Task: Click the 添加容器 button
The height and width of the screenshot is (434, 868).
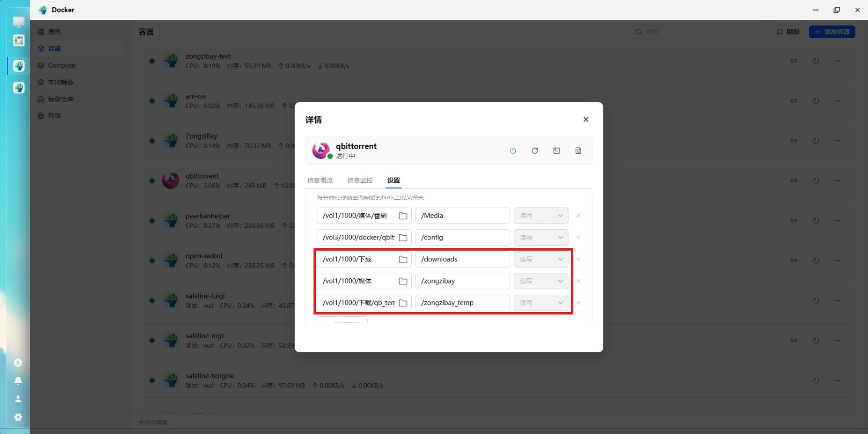Action: 832,32
